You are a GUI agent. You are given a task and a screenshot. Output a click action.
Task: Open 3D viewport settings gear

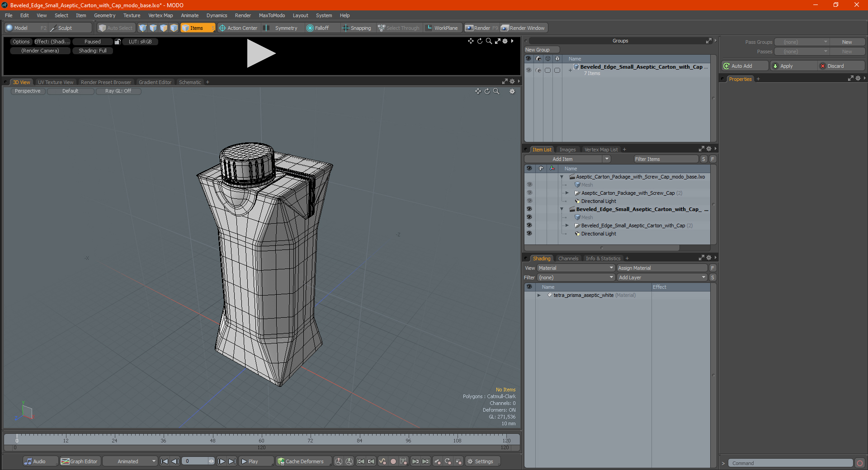point(512,91)
